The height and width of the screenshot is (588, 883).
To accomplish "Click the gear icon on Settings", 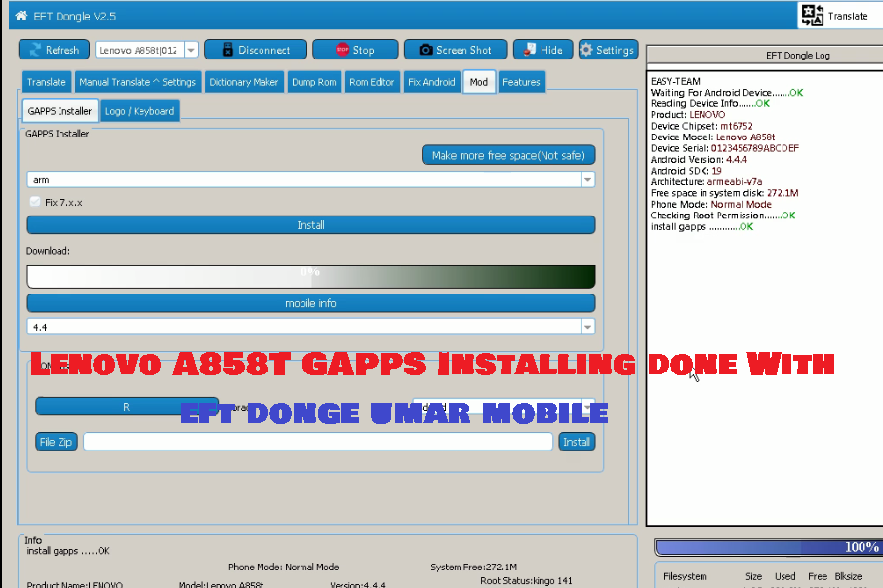I will point(586,50).
